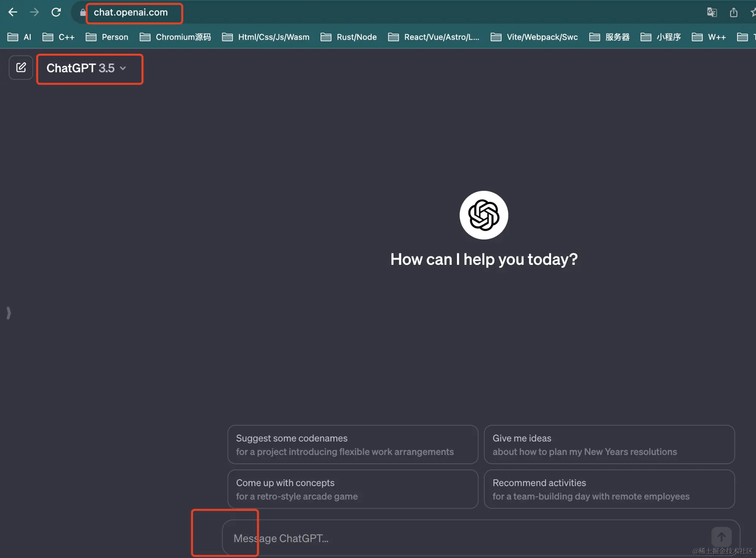This screenshot has width=756, height=558.
Task: Pick the 'Come up with concepts' suggestion
Action: click(352, 489)
